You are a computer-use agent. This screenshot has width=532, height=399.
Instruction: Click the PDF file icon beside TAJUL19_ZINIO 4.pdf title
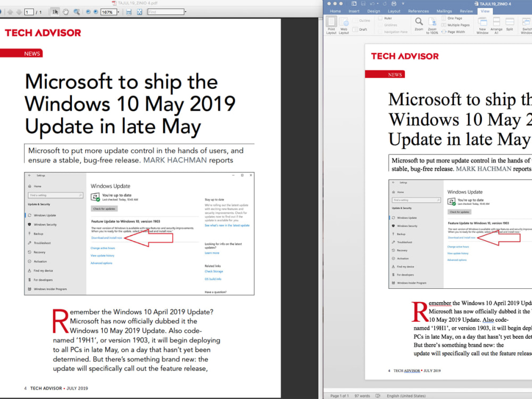[114, 3]
